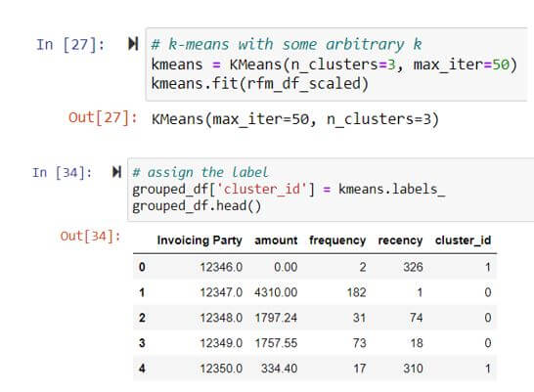Click the amount cell 4310.00
This screenshot has height=392, width=534.
tap(276, 292)
